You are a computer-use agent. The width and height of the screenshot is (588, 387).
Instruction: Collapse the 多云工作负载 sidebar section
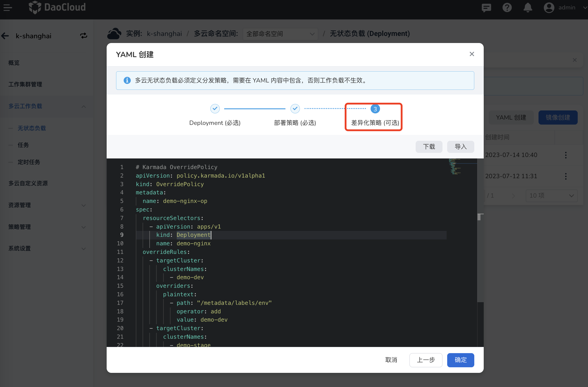84,106
